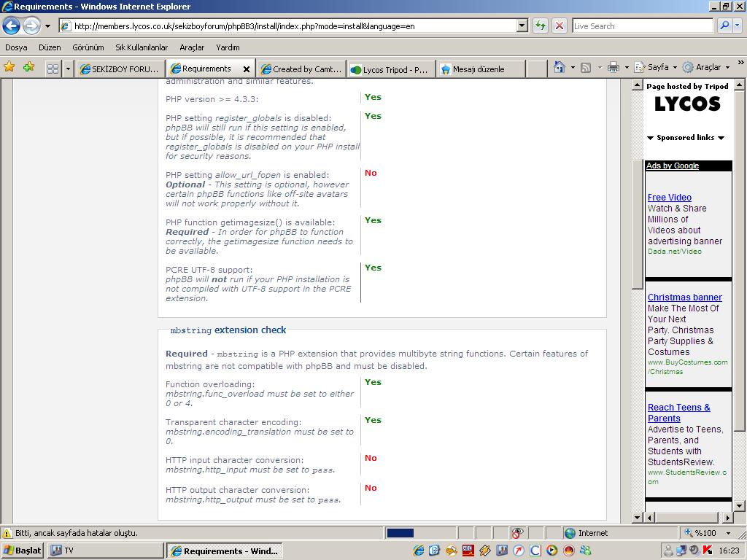
Task: Click the ad frame scroll right arrow
Action: click(727, 517)
